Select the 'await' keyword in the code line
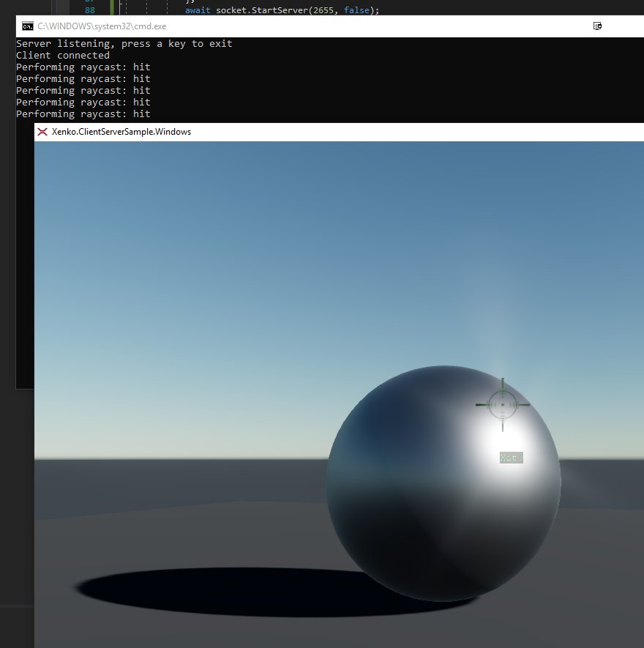 click(x=198, y=10)
